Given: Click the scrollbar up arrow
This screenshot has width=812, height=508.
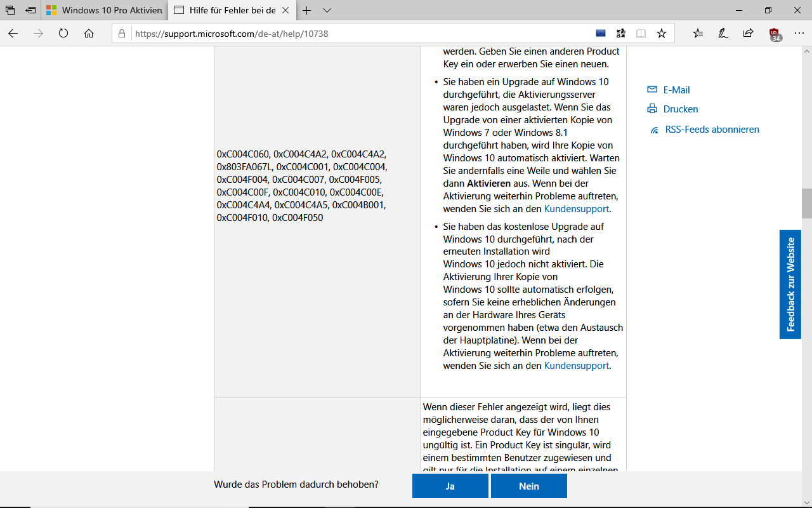Looking at the screenshot, I should point(806,51).
